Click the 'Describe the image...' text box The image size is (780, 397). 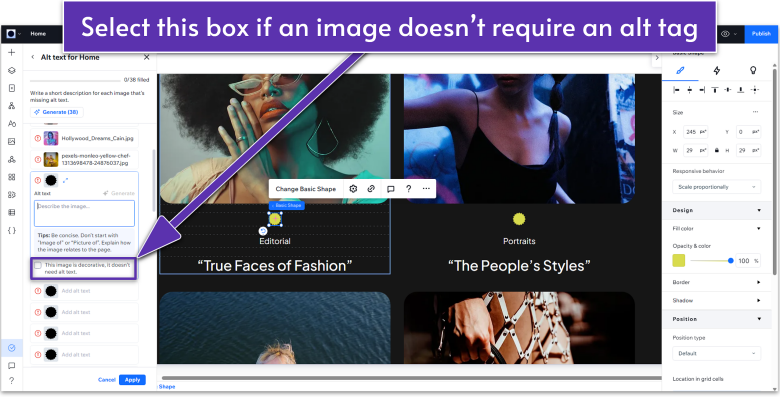pyautogui.click(x=85, y=213)
